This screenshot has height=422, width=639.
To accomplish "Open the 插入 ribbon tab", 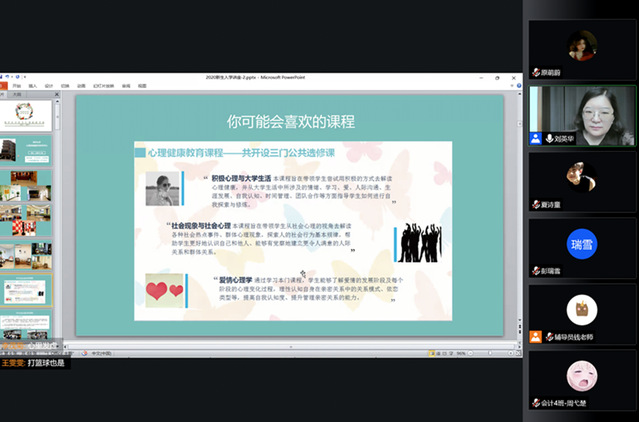I will [x=32, y=86].
